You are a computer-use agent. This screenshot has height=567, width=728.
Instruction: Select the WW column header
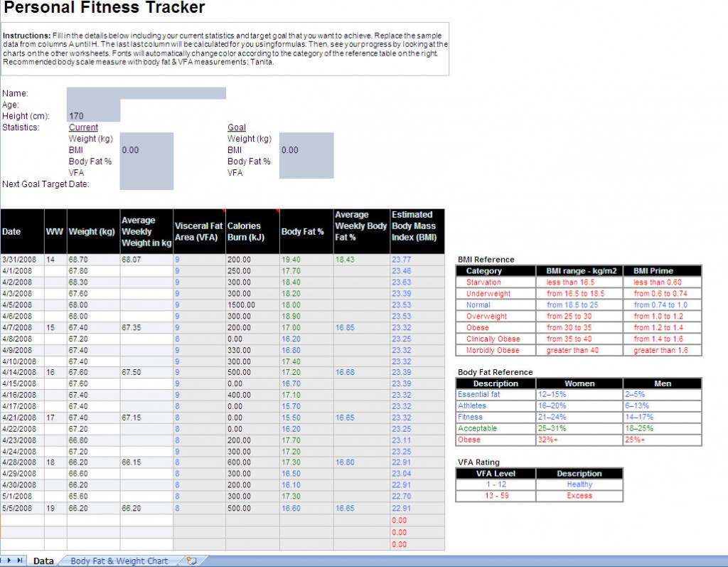coord(55,231)
